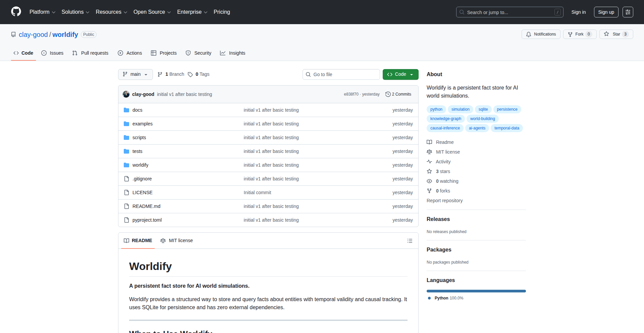This screenshot has width=644, height=333.
Task: Open the README outline list icon
Action: pos(410,241)
